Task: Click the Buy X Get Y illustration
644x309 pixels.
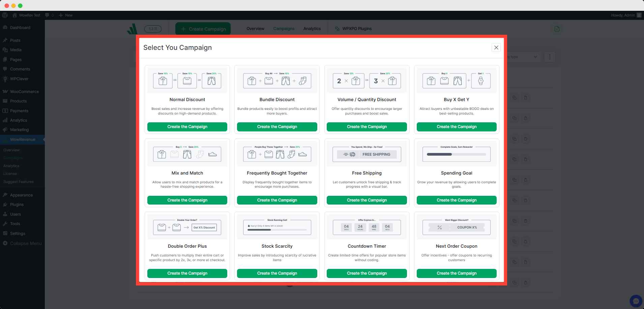Action: point(457,81)
